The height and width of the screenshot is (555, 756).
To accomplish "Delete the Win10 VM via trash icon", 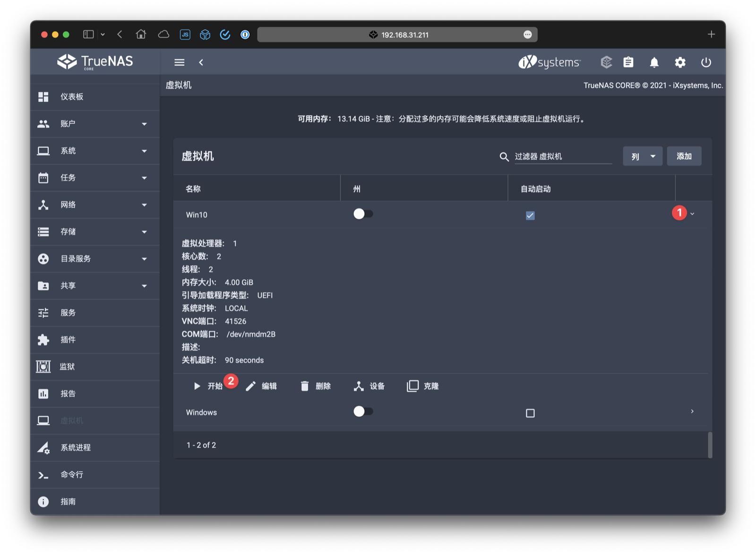I will click(316, 386).
